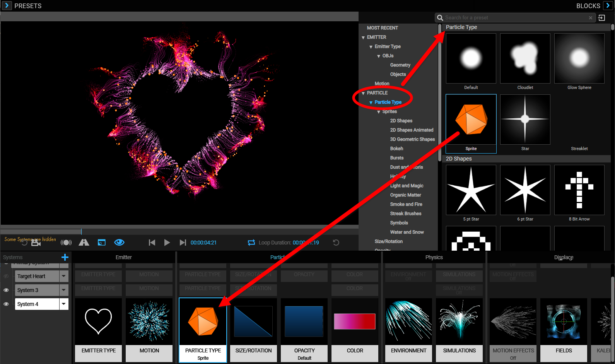Image resolution: width=615 pixels, height=364 pixels.
Task: Collapse the OBJs tree node
Action: (379, 56)
